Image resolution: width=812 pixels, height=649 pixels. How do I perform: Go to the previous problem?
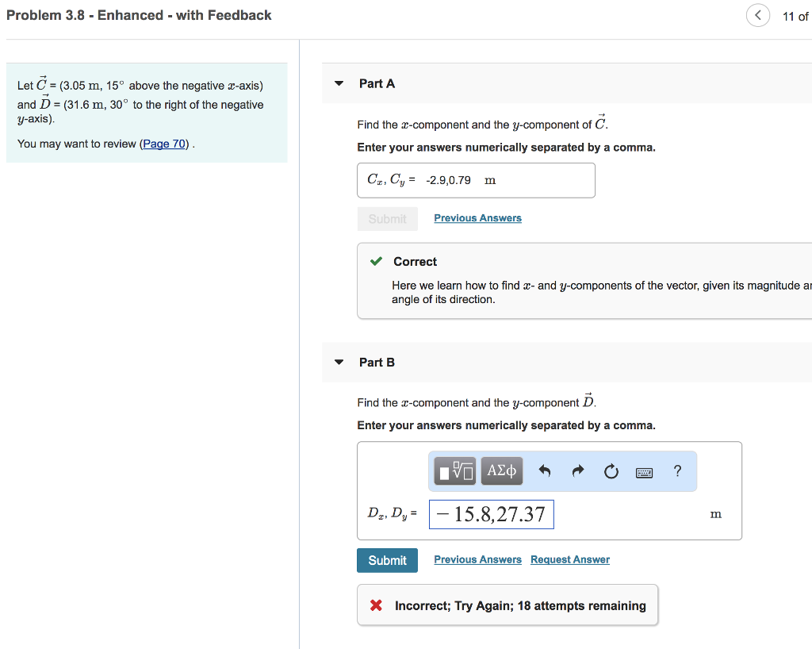pos(758,16)
